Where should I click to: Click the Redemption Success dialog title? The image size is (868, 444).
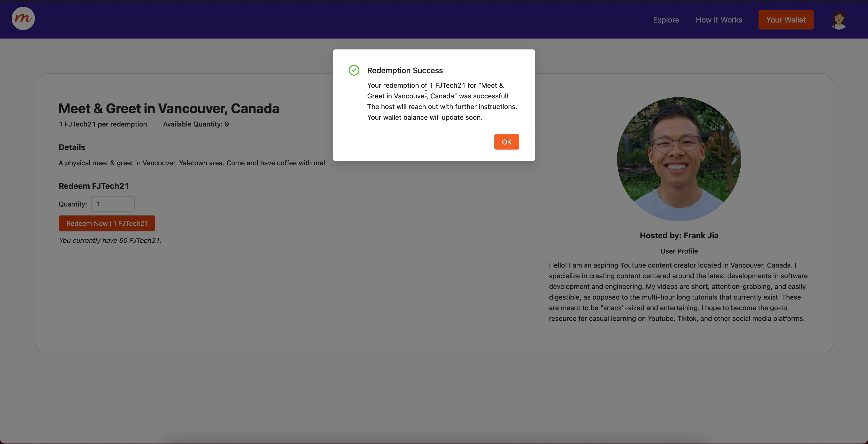point(405,71)
